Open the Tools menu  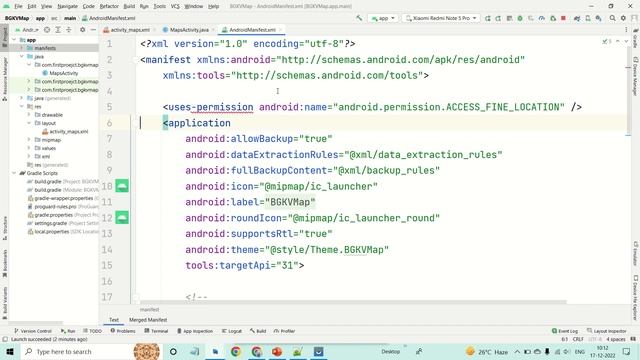160,6
